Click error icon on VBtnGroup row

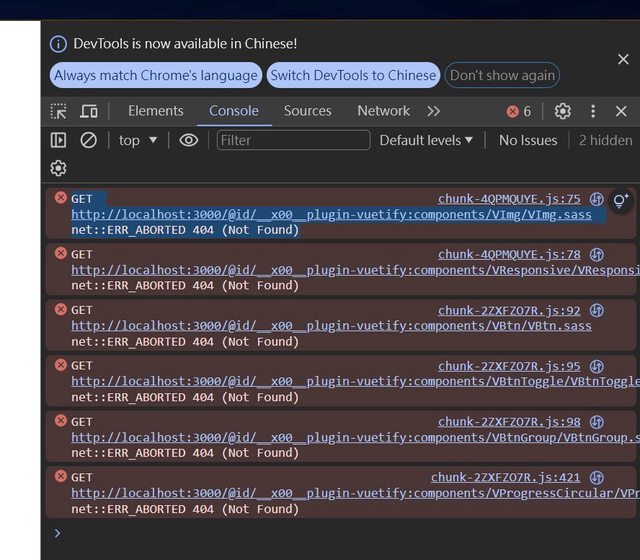coord(61,420)
